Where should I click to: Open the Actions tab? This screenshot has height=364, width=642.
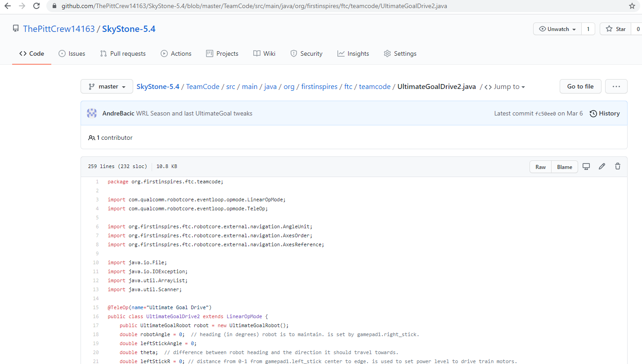click(x=176, y=53)
